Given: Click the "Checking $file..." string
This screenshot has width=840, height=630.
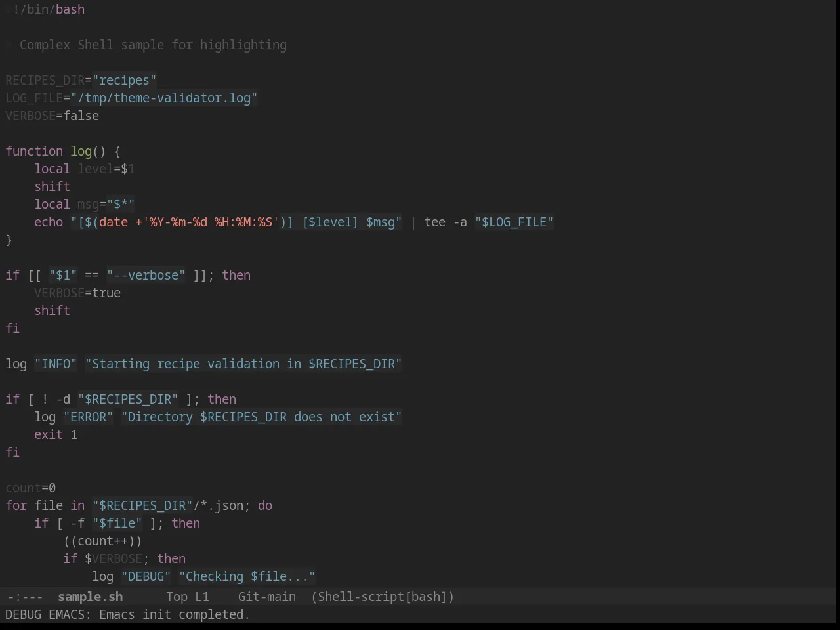Looking at the screenshot, I should click(x=247, y=576).
